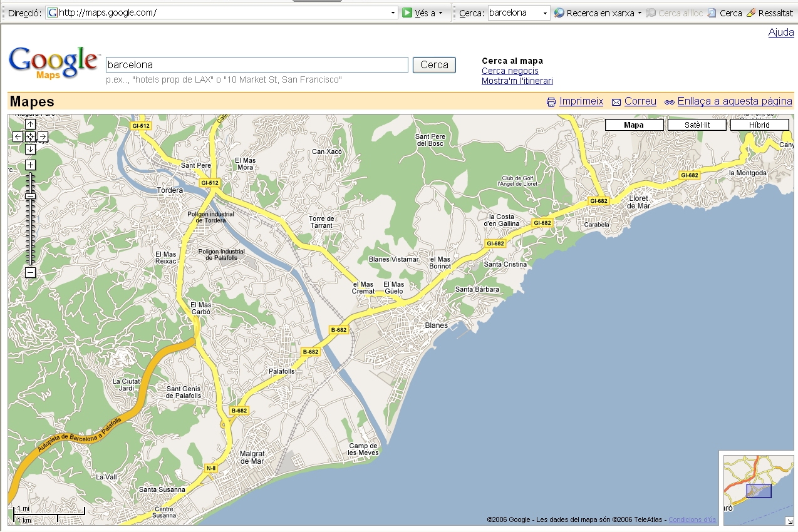
Task: Click the Ressaltat highlighter icon
Action: tap(751, 13)
